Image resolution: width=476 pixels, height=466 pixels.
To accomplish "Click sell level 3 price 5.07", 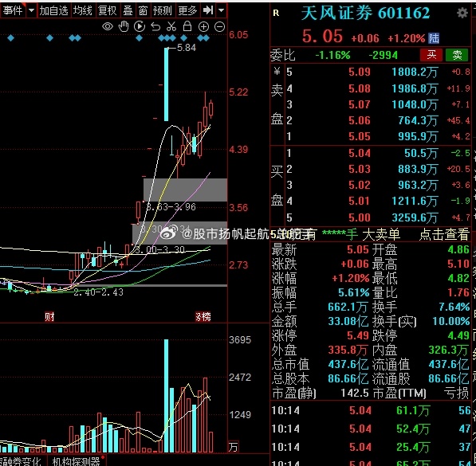I will click(x=360, y=104).
